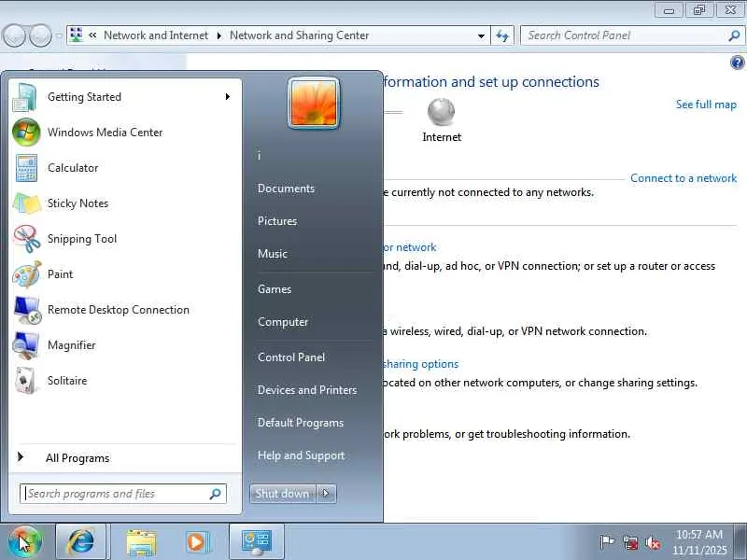Image resolution: width=747 pixels, height=560 pixels.
Task: Click Connect to a network link
Action: 684,178
